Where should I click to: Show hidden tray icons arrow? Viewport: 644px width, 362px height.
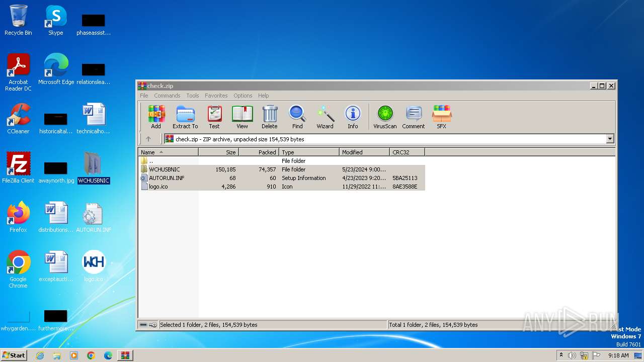[561, 355]
